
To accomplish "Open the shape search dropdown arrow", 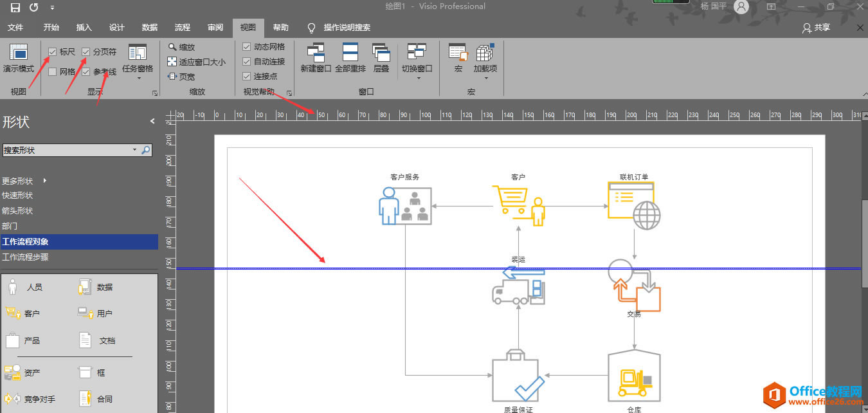I will point(133,150).
